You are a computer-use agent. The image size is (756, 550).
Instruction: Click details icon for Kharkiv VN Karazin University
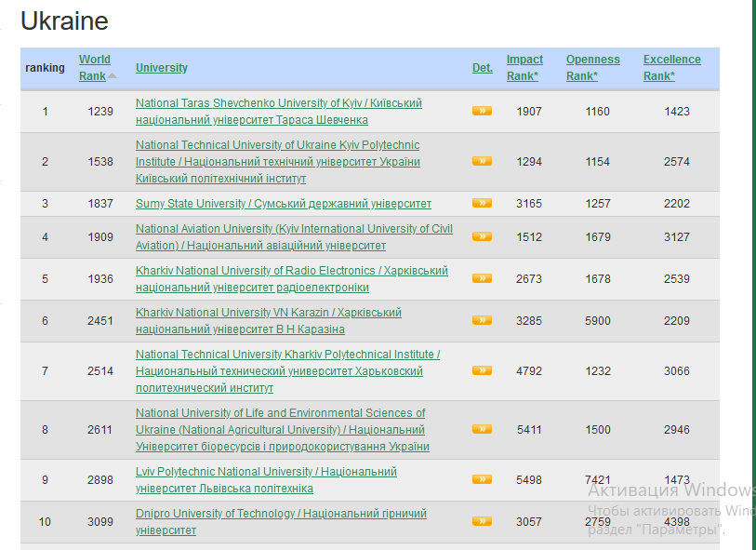[482, 320]
